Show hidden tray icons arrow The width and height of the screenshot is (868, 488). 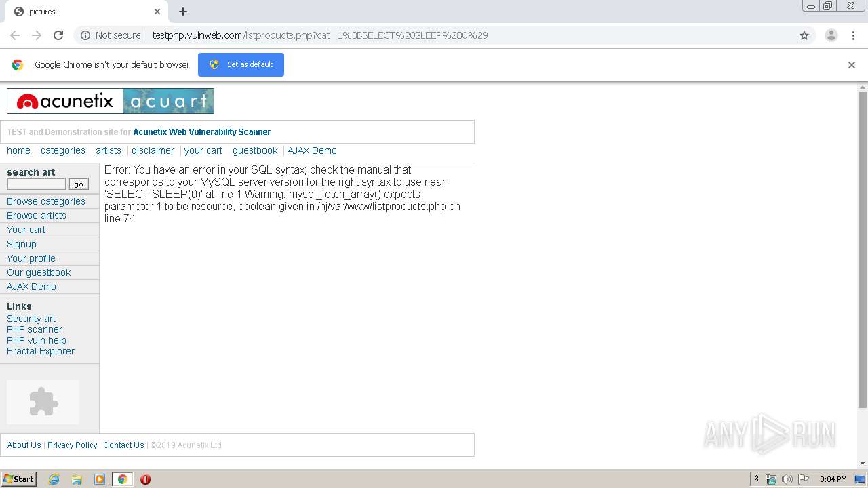click(x=756, y=479)
